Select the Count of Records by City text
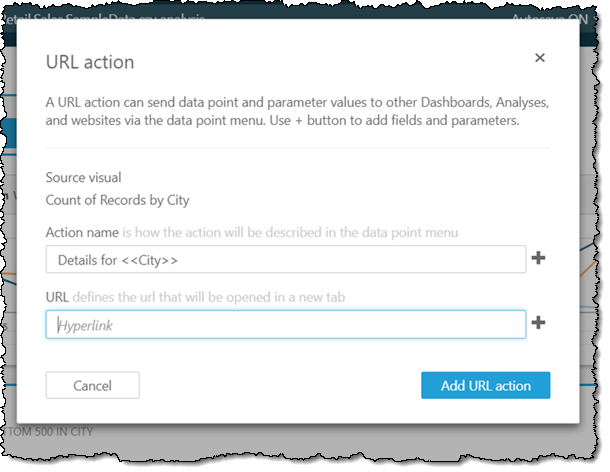Image resolution: width=610 pixels, height=472 pixels. click(117, 200)
